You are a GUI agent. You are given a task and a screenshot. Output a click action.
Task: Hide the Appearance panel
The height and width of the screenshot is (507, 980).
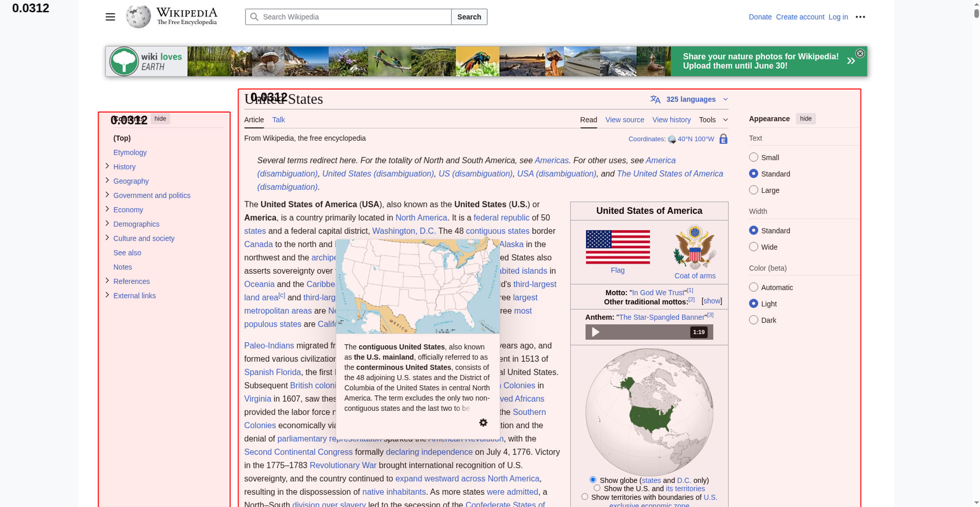(x=806, y=119)
